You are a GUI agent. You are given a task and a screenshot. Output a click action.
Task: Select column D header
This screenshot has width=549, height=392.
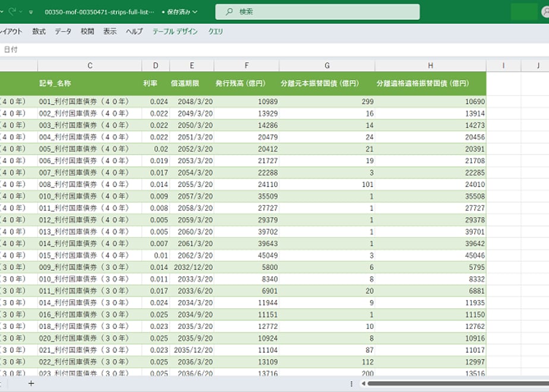(x=156, y=65)
